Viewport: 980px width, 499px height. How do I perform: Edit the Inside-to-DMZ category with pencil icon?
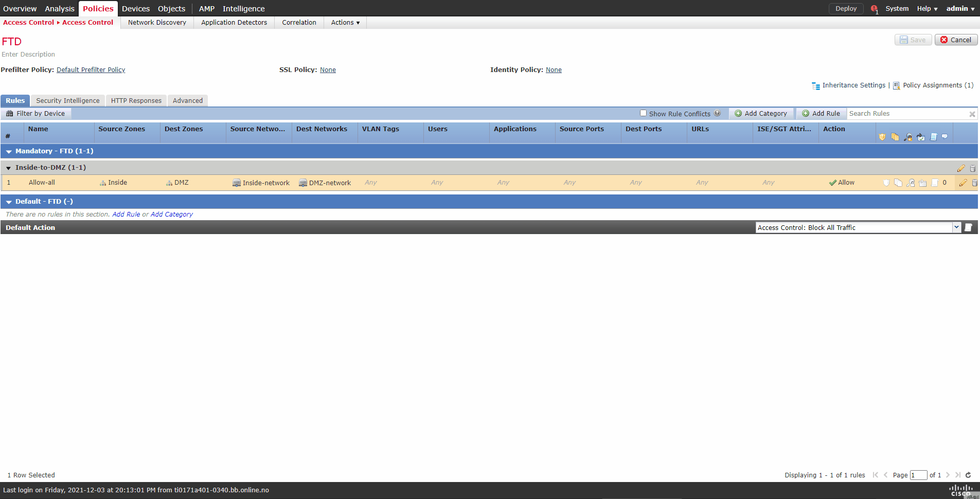pos(961,168)
